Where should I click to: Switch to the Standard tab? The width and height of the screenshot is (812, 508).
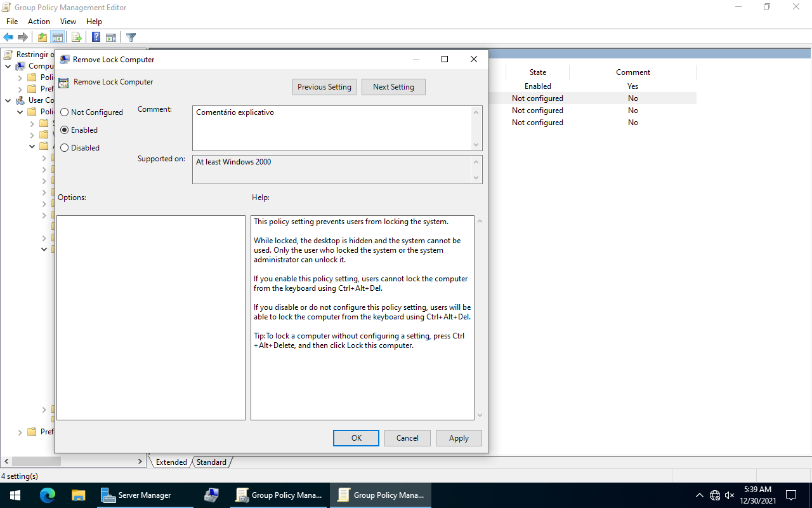tap(211, 462)
